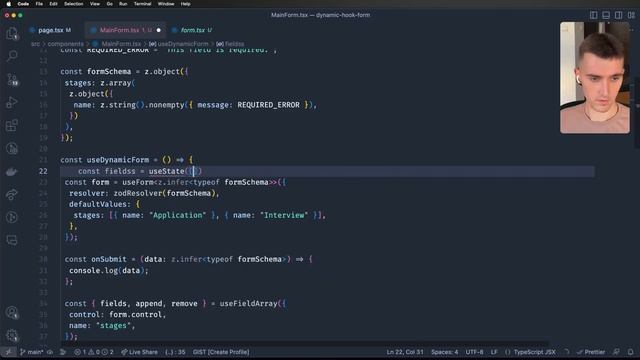Click the "Application" string in defaultValues
The height and width of the screenshot is (360, 640).
click(177, 215)
